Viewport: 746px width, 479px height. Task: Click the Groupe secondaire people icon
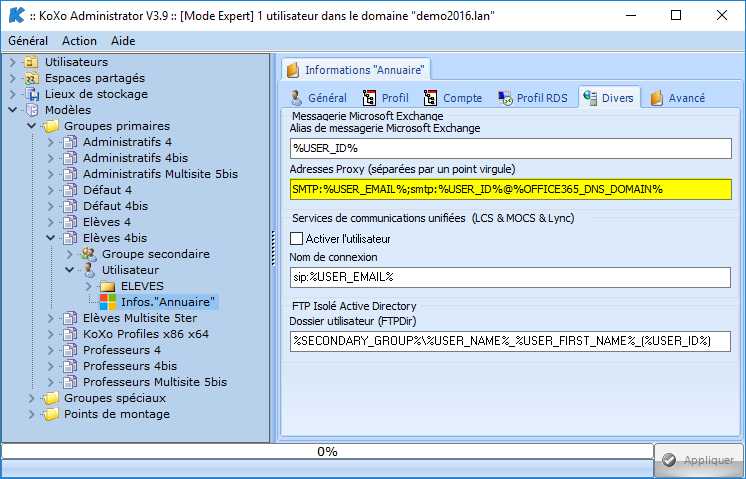(x=89, y=254)
